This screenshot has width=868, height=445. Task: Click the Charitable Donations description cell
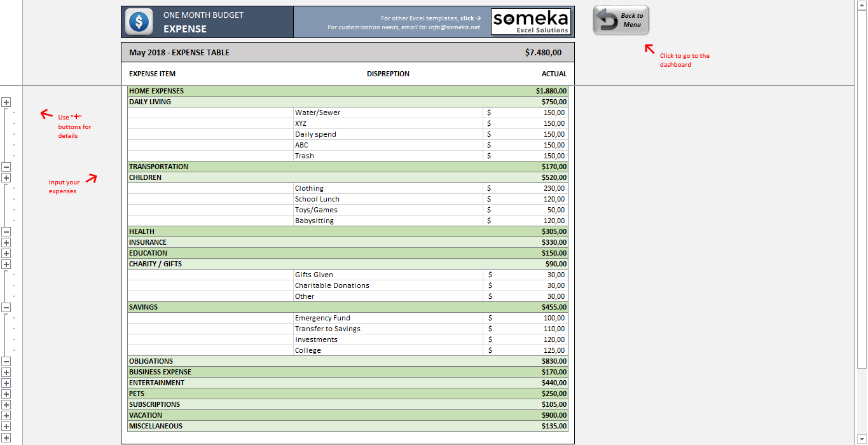(x=388, y=285)
